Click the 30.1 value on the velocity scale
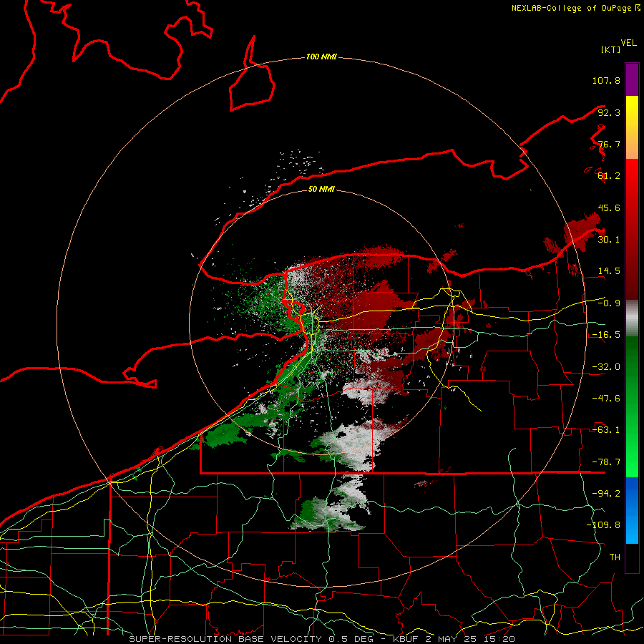Screen dimensions: 644x644 (609, 240)
